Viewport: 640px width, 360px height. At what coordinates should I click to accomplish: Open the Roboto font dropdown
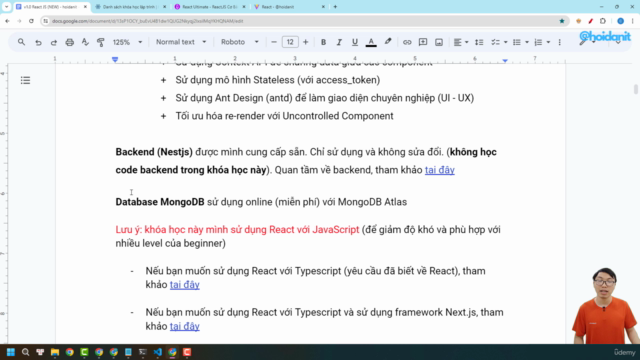pyautogui.click(x=240, y=42)
